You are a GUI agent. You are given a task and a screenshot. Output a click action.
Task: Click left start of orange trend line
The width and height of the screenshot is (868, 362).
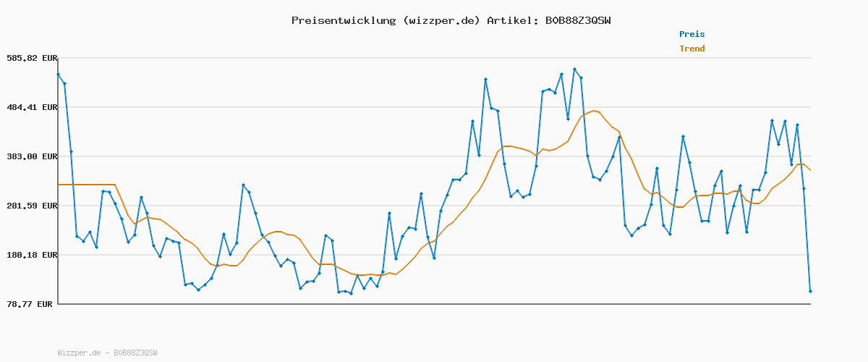coord(59,185)
